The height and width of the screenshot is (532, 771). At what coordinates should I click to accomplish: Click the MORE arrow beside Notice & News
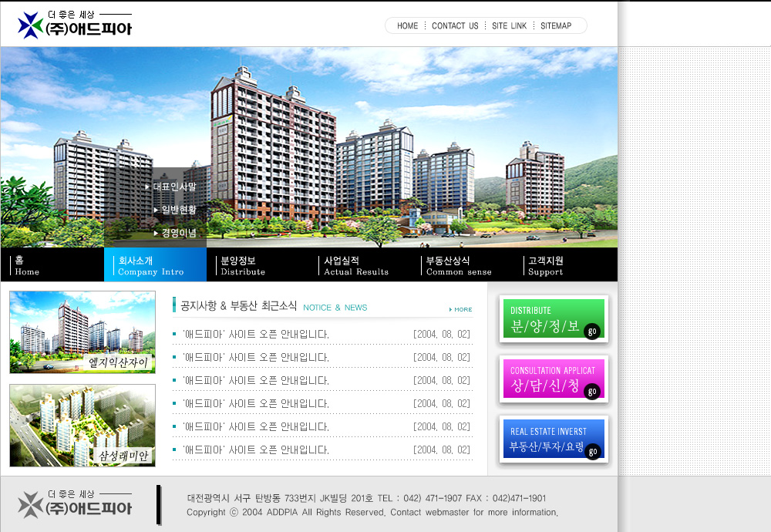[x=461, y=309]
